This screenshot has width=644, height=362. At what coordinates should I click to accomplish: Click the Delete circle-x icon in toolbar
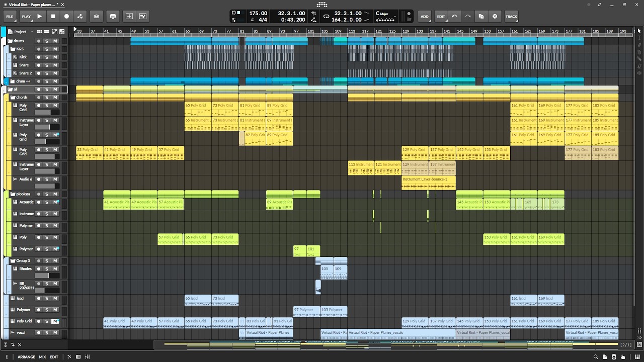coord(495,16)
